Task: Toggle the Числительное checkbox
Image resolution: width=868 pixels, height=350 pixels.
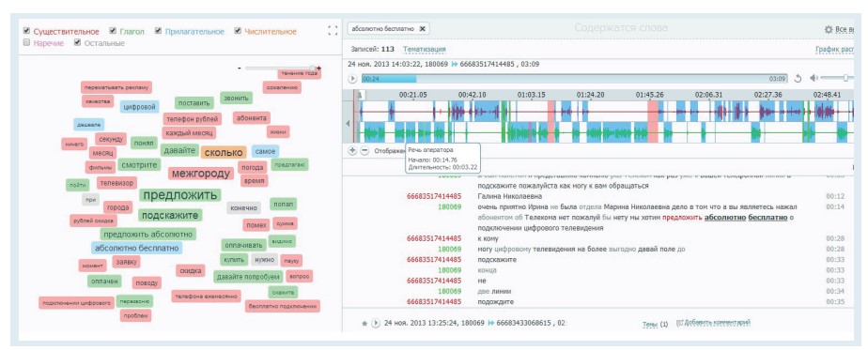Action: [x=238, y=31]
